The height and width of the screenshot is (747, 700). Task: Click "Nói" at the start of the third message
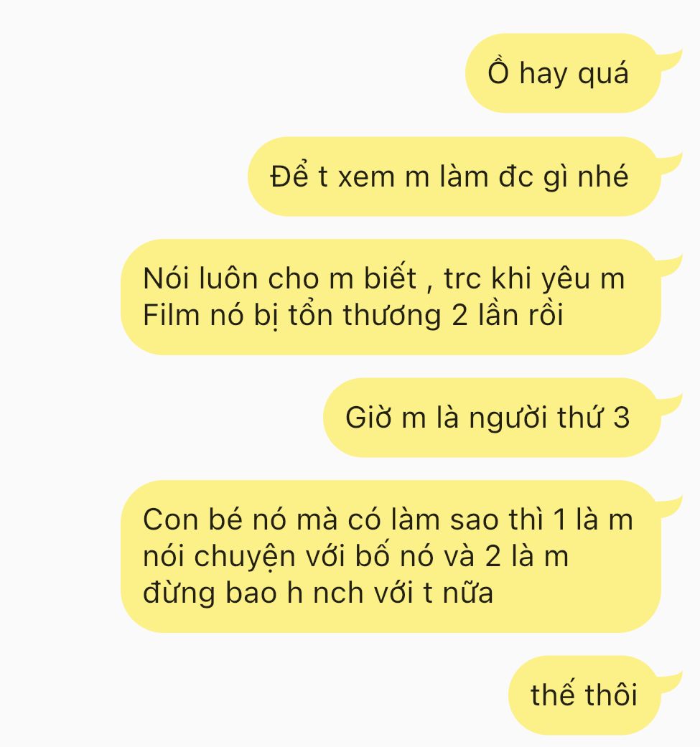pos(166,278)
